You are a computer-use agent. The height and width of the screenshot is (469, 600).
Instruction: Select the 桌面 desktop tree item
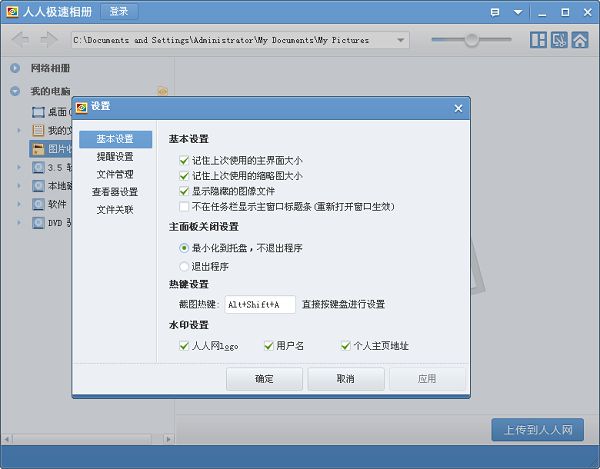click(x=50, y=112)
